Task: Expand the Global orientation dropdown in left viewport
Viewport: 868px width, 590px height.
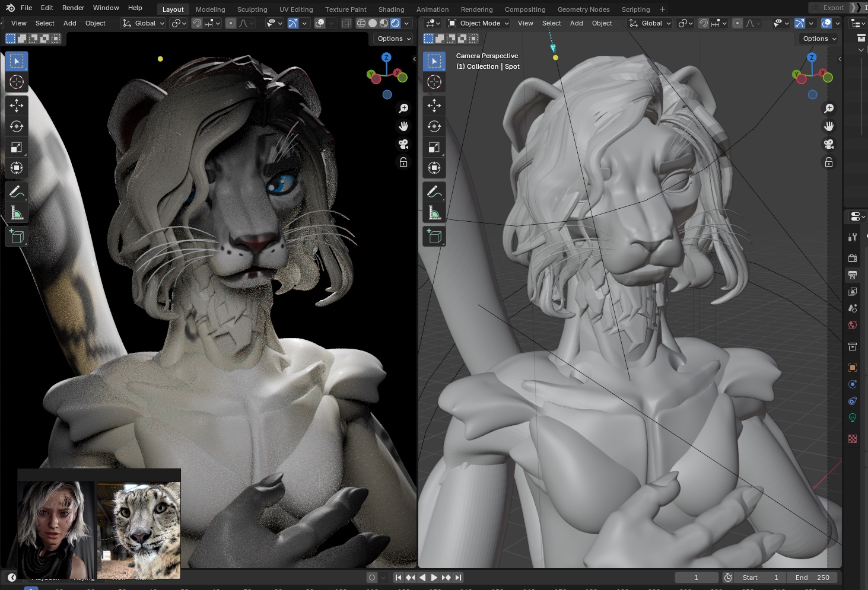Action: (144, 23)
